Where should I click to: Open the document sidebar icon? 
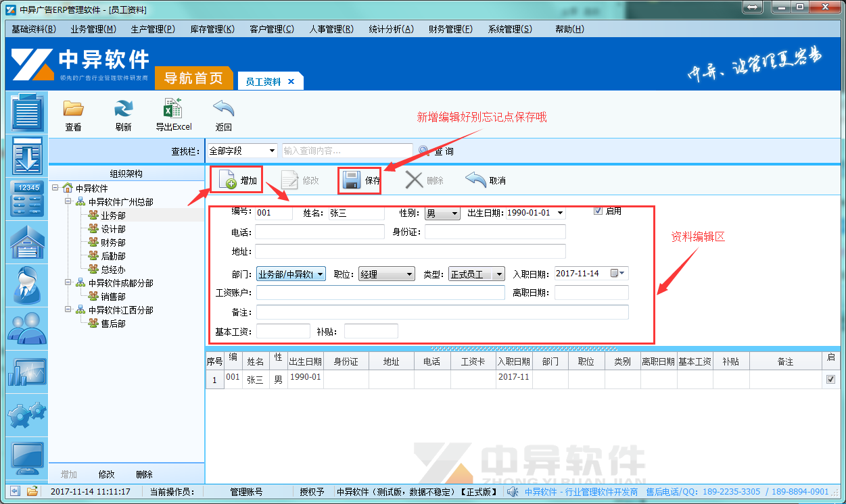point(27,113)
